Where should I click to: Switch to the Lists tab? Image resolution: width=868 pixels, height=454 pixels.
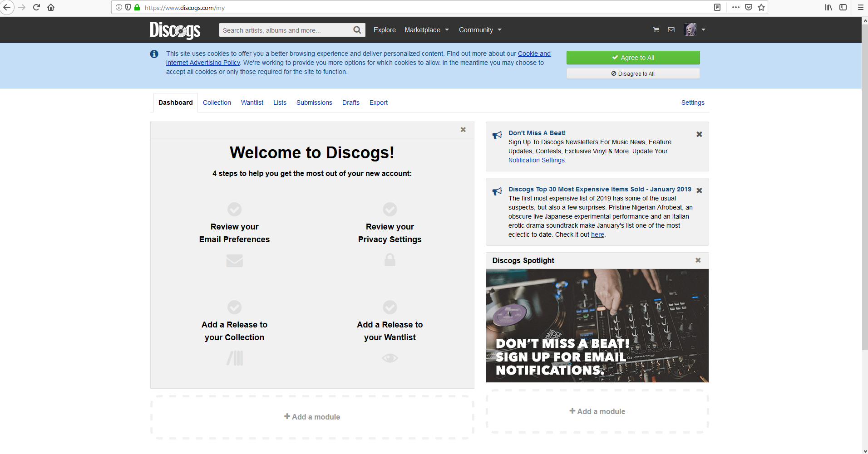pyautogui.click(x=280, y=103)
